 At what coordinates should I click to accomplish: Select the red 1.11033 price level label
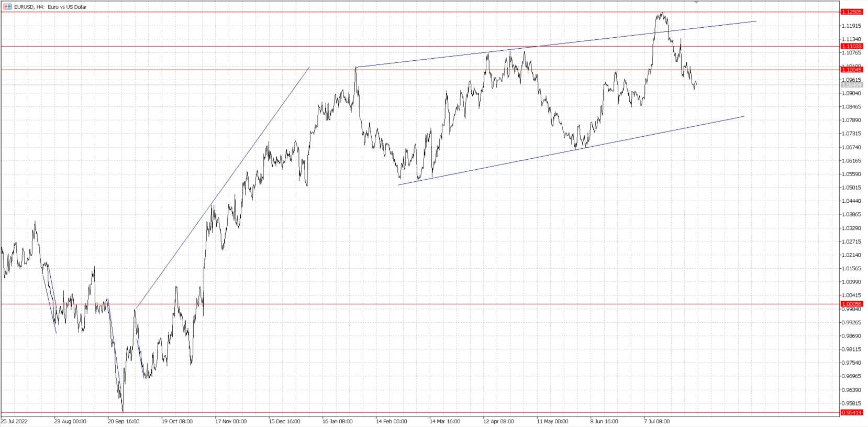coord(851,46)
